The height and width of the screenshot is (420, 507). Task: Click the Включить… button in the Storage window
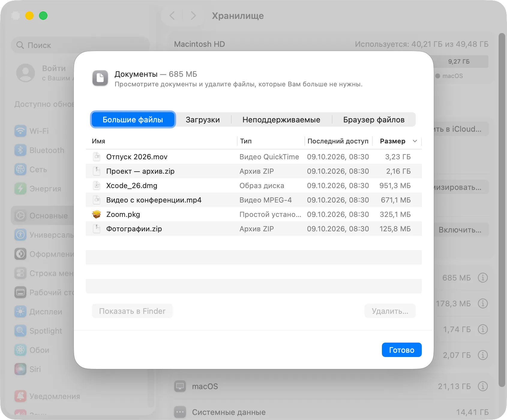click(x=460, y=230)
